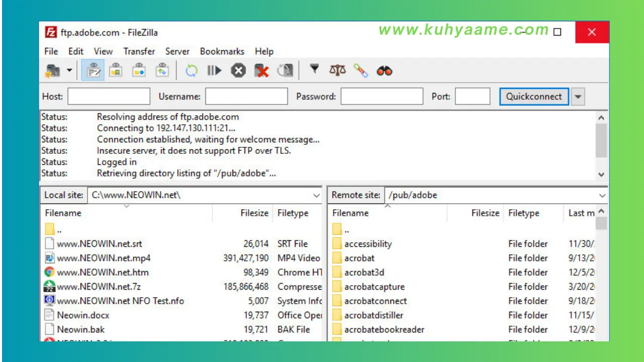Click the Host input field
Viewport: 644px width, 362px height.
pyautogui.click(x=109, y=97)
